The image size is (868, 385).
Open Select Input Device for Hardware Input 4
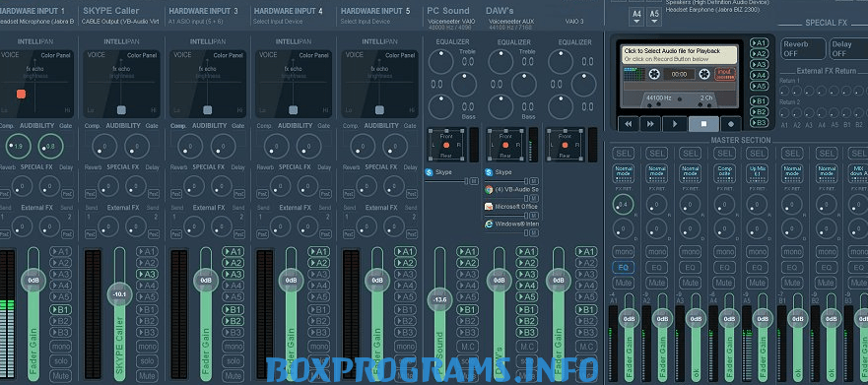277,22
